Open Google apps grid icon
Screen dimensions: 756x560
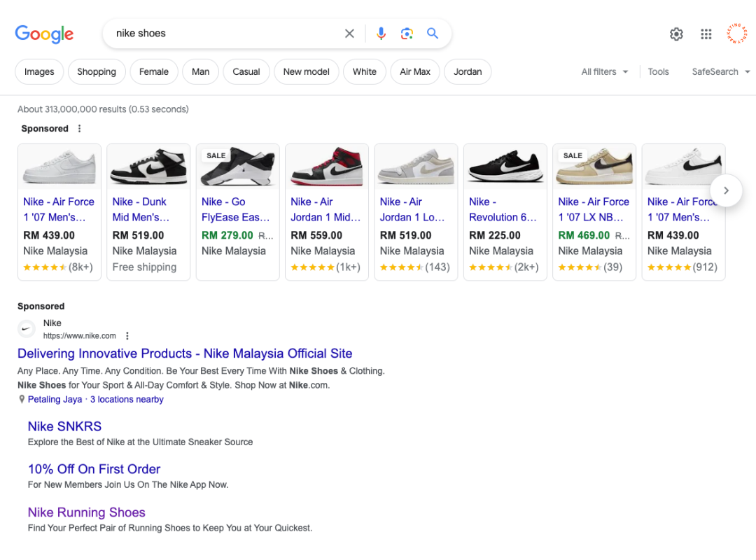point(706,34)
